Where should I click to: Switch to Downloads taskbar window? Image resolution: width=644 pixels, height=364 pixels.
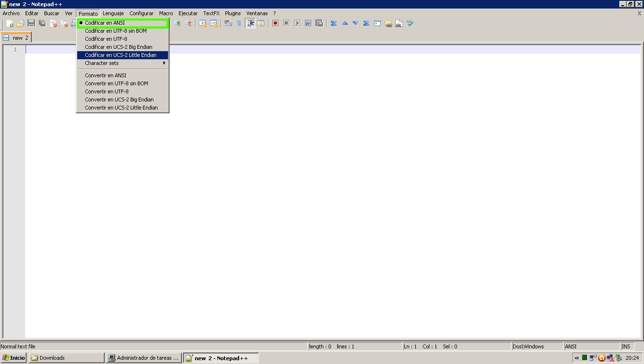[x=67, y=358]
